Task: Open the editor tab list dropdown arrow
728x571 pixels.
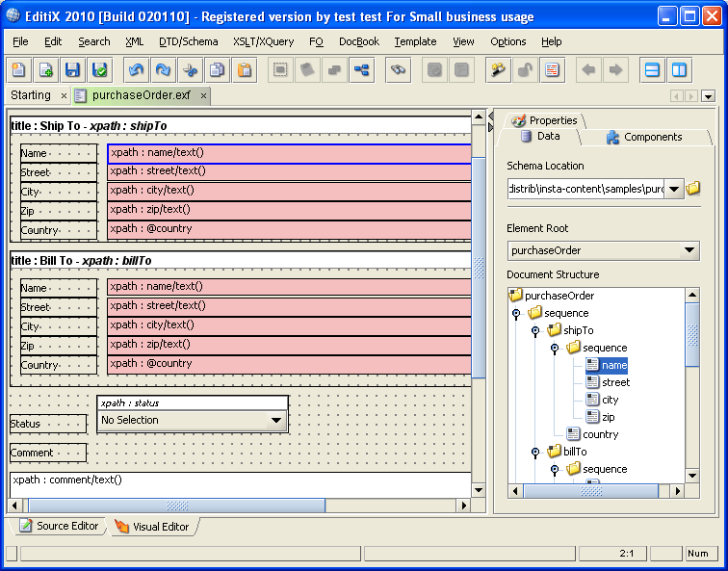Action: pyautogui.click(x=708, y=96)
